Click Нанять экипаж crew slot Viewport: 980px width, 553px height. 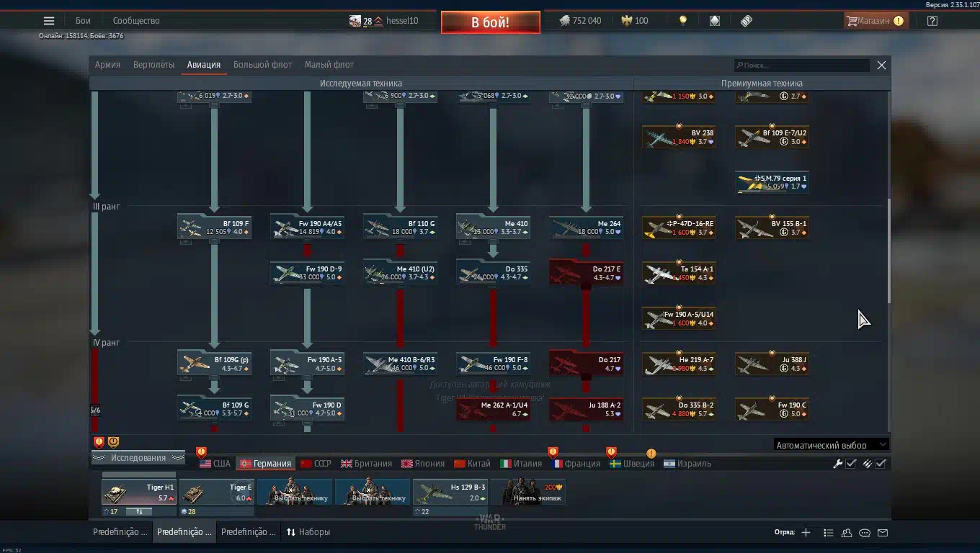pyautogui.click(x=528, y=493)
